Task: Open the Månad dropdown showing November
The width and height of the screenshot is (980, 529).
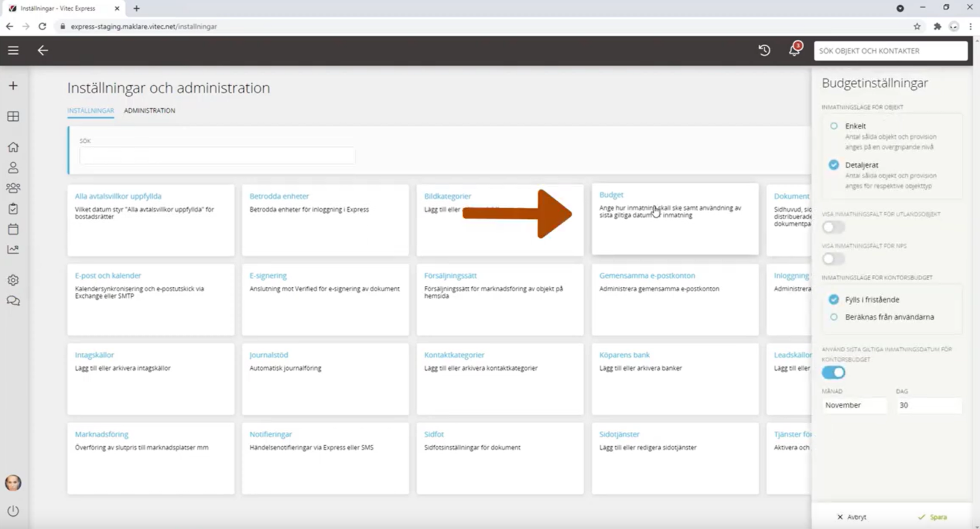Action: tap(854, 405)
